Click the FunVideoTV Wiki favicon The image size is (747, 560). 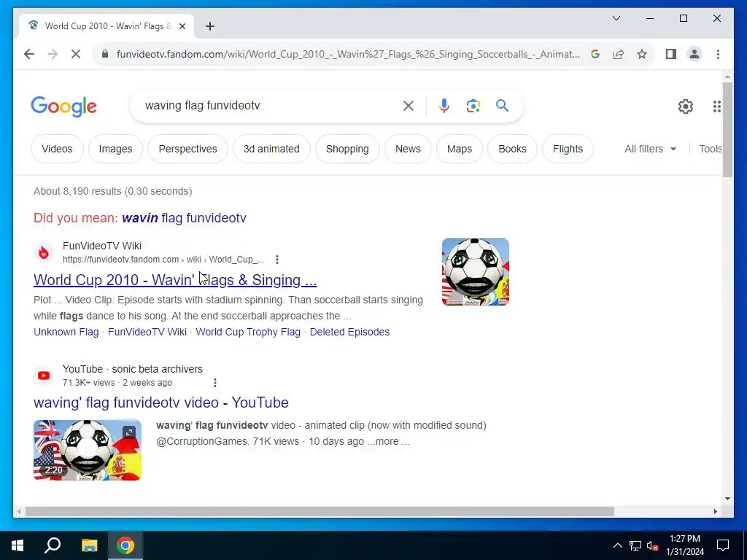tap(43, 252)
